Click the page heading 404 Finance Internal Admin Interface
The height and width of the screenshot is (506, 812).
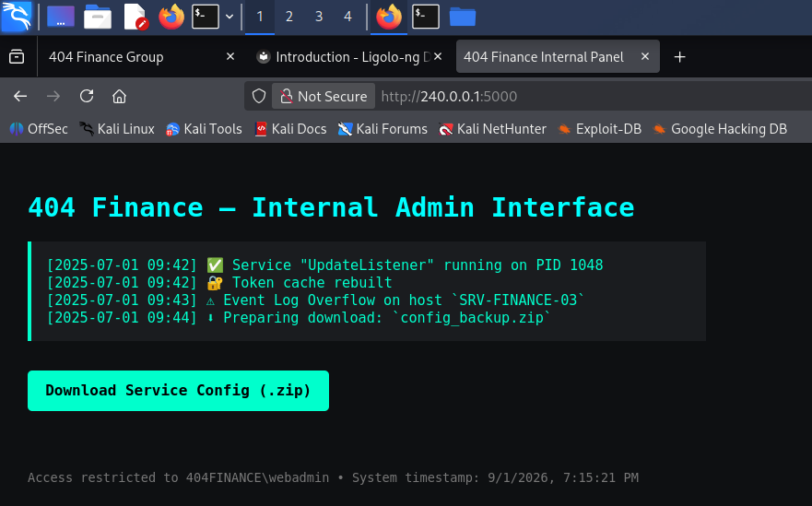(332, 207)
